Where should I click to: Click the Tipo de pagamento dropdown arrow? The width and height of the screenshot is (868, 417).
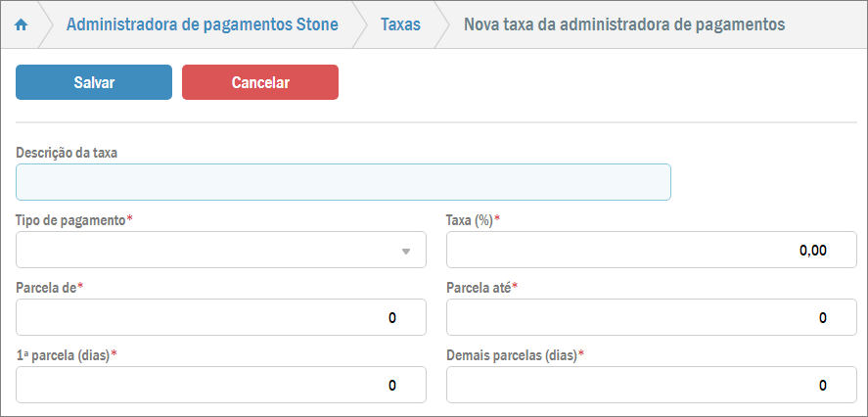[x=406, y=251]
